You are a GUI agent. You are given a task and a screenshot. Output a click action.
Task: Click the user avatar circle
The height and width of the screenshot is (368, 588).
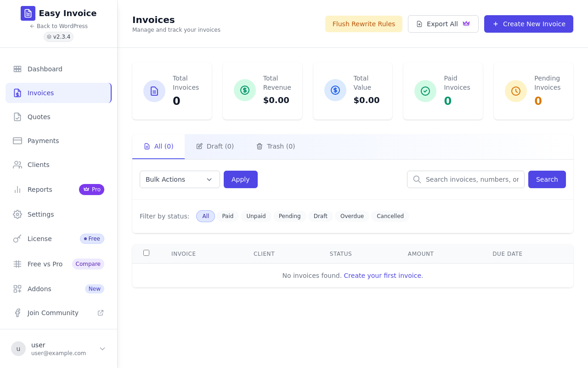point(18,349)
